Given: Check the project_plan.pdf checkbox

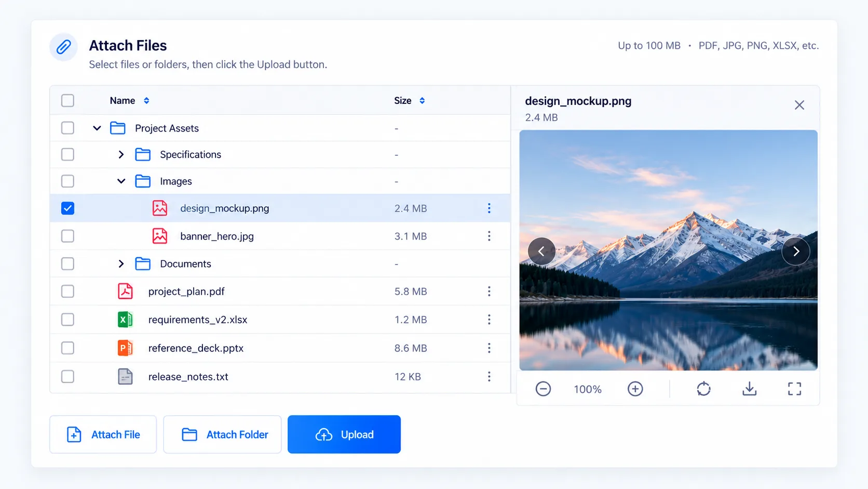Looking at the screenshot, I should [x=67, y=291].
